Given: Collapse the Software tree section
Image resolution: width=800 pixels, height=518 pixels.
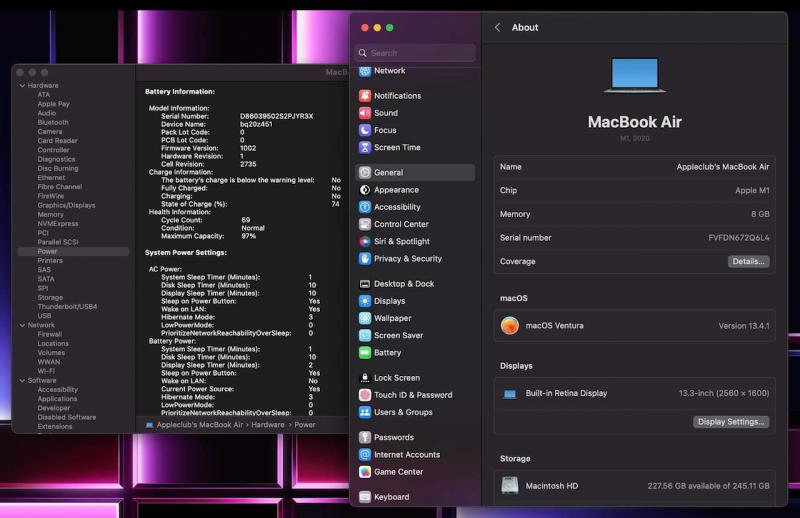Looking at the screenshot, I should pos(22,381).
